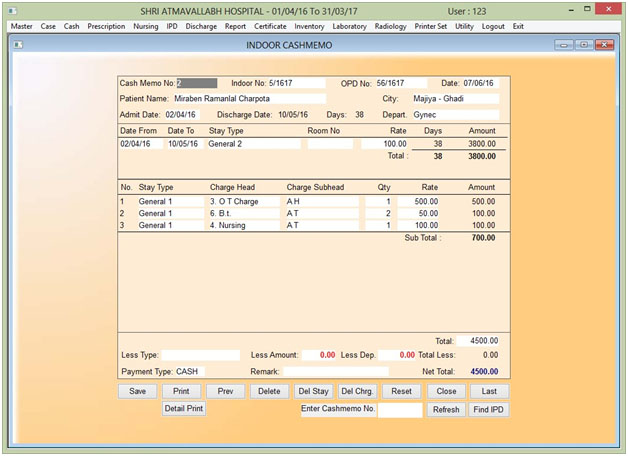Go to previous memo with Prev
This screenshot has height=456, width=628.
(x=225, y=391)
